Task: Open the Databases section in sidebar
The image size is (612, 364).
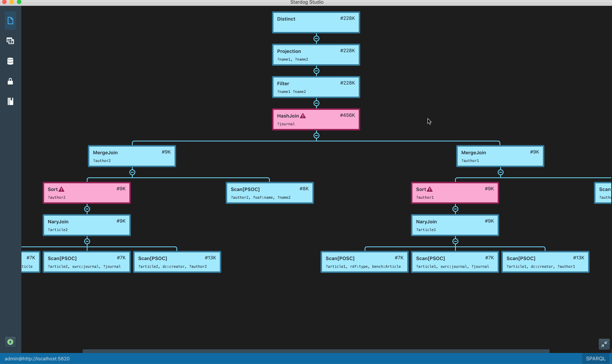Action: tap(10, 61)
